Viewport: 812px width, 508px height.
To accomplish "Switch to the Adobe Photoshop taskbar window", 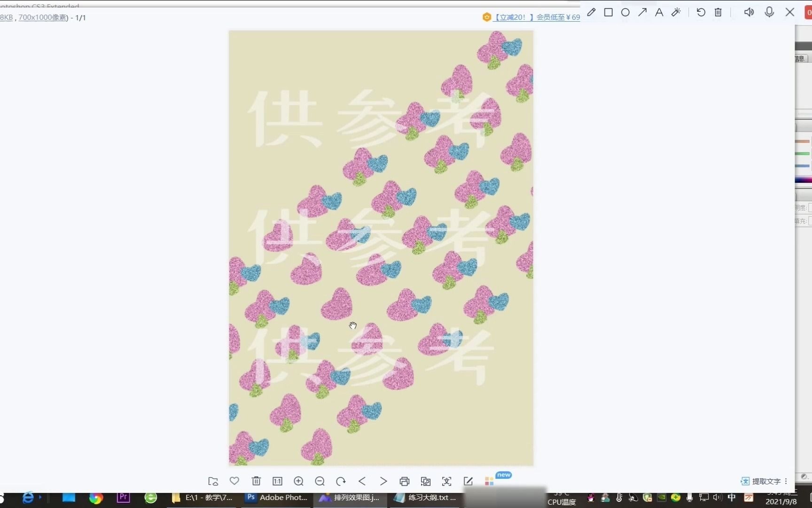I will tap(277, 498).
